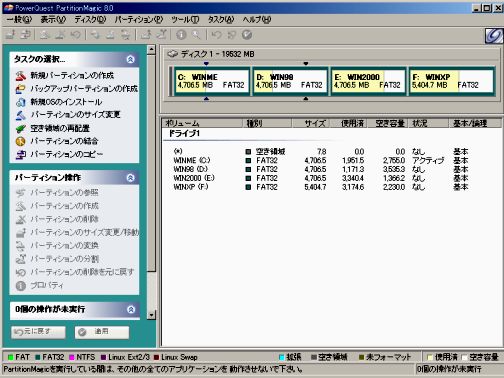The image size is (504, 378).
Task: Click the icon beside パーティションの削除
Action: click(21, 219)
